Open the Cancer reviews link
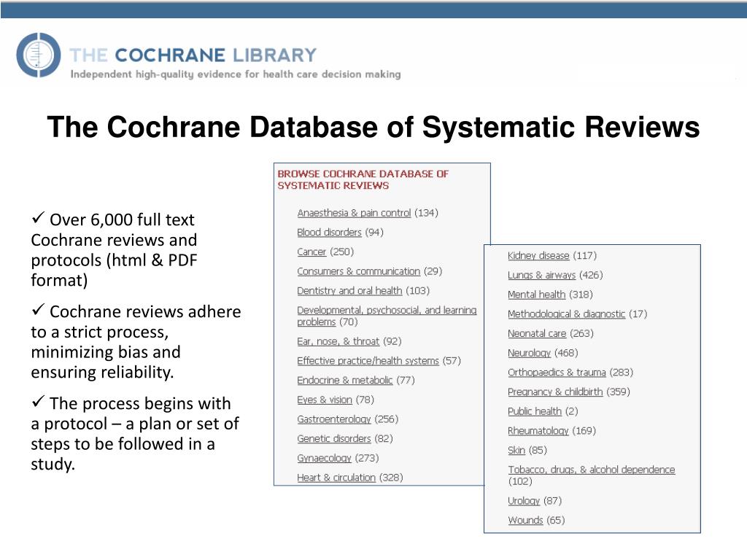 (x=311, y=252)
